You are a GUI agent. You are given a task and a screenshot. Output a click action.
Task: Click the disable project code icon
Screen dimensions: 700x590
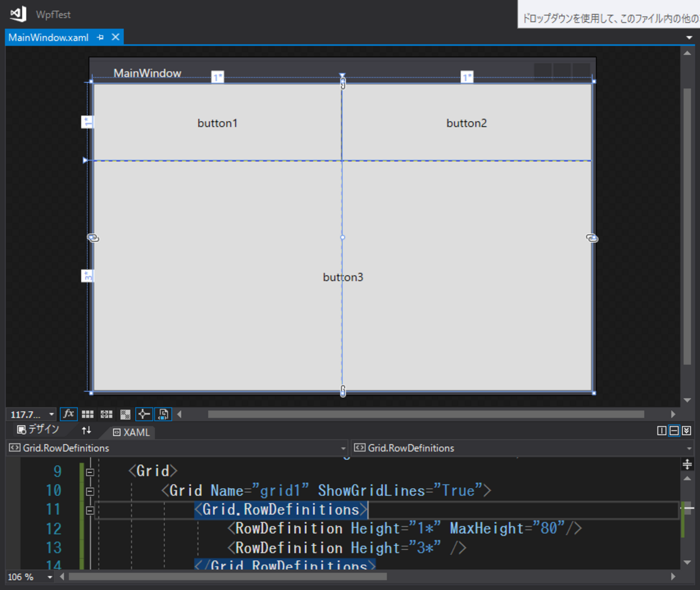(x=163, y=414)
